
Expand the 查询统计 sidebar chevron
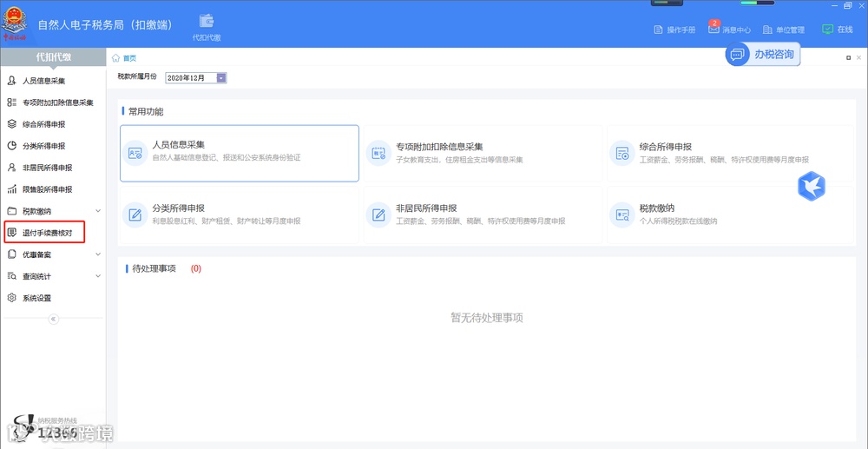tap(98, 276)
